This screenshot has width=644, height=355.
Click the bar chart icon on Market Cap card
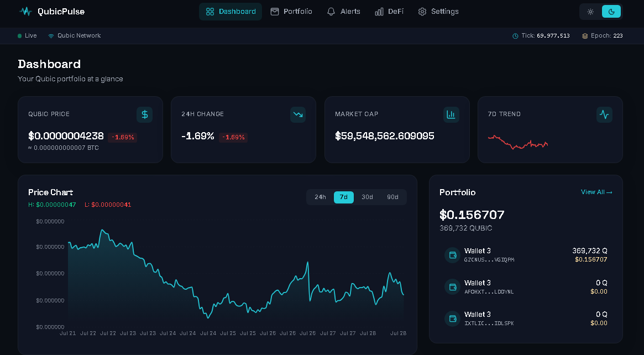coord(452,114)
